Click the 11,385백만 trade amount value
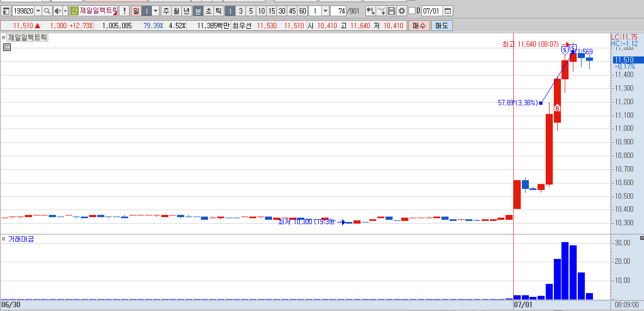Viewport: 644px width, 311px height. coord(213,26)
